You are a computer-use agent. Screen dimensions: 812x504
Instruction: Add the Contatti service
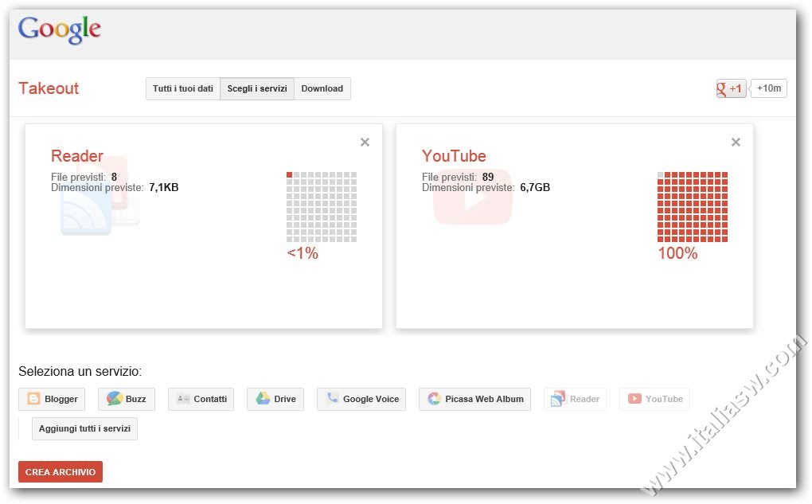201,400
